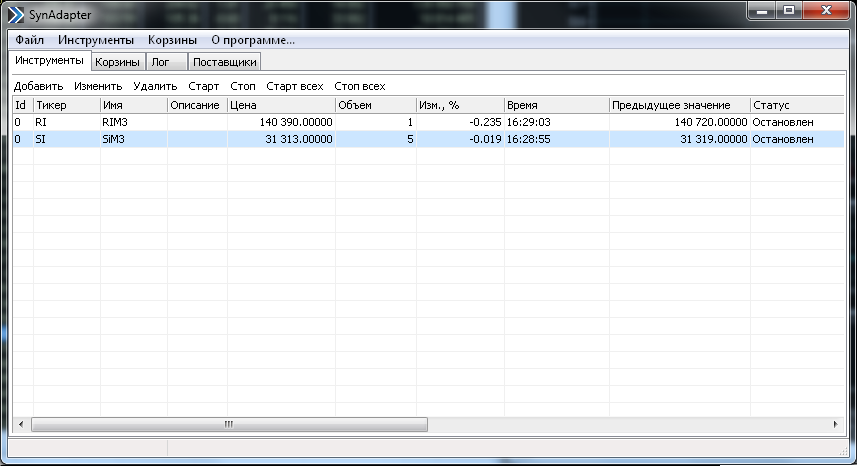The height and width of the screenshot is (466, 857).
Task: Click previous value 140 720.00000 cell
Action: (680, 122)
